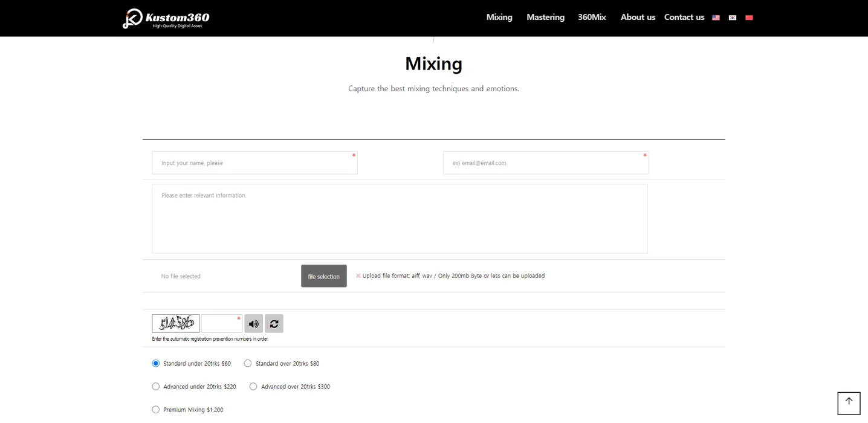Refresh the captcha image
This screenshot has width=868, height=423.
click(x=274, y=324)
